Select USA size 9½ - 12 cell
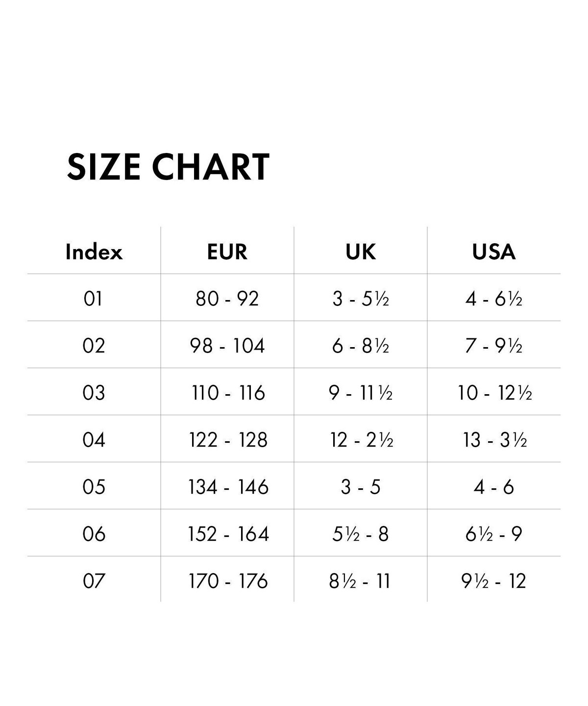The image size is (588, 706). tap(494, 581)
